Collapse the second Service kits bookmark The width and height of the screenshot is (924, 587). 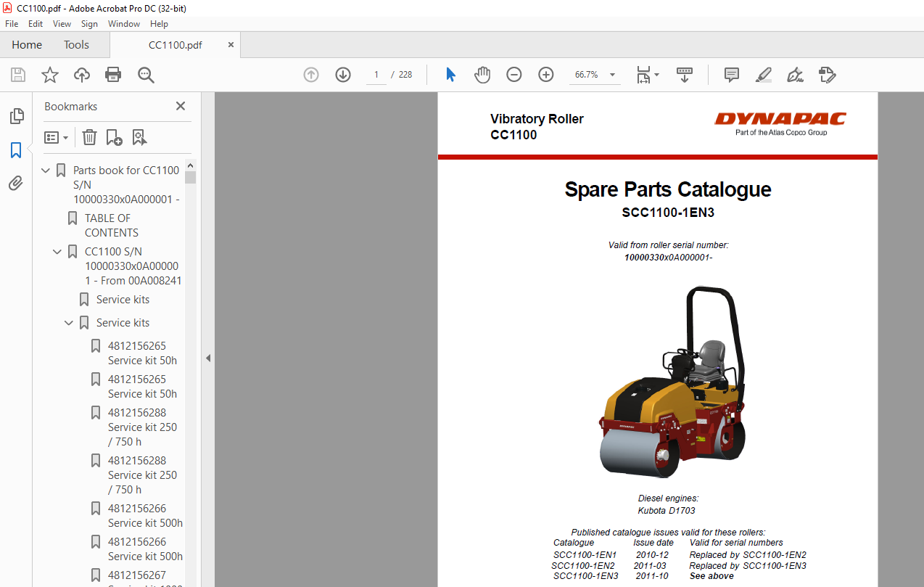tap(70, 323)
